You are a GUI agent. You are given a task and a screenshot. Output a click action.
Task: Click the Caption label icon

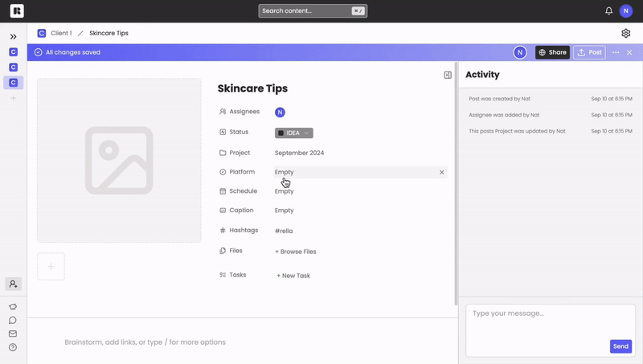click(223, 211)
